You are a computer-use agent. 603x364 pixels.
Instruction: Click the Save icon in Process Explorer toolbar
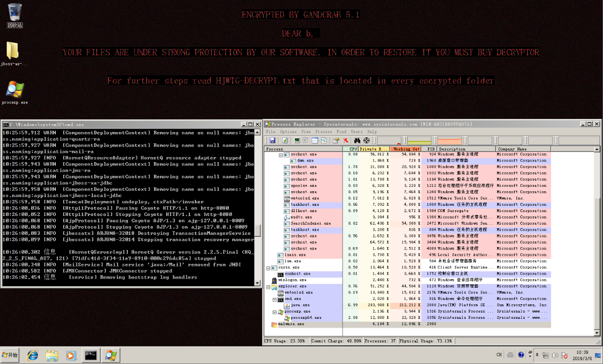[x=273, y=141]
